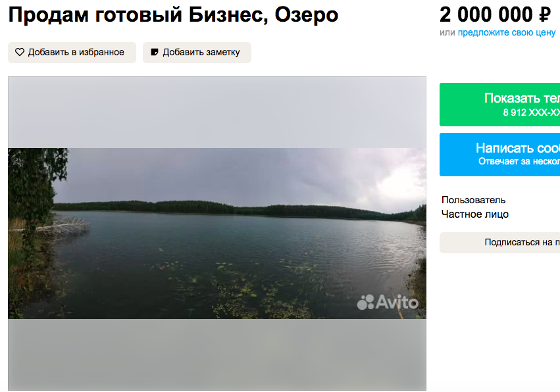Click the heart icon for favorites
The image size is (560, 392).
(x=20, y=52)
